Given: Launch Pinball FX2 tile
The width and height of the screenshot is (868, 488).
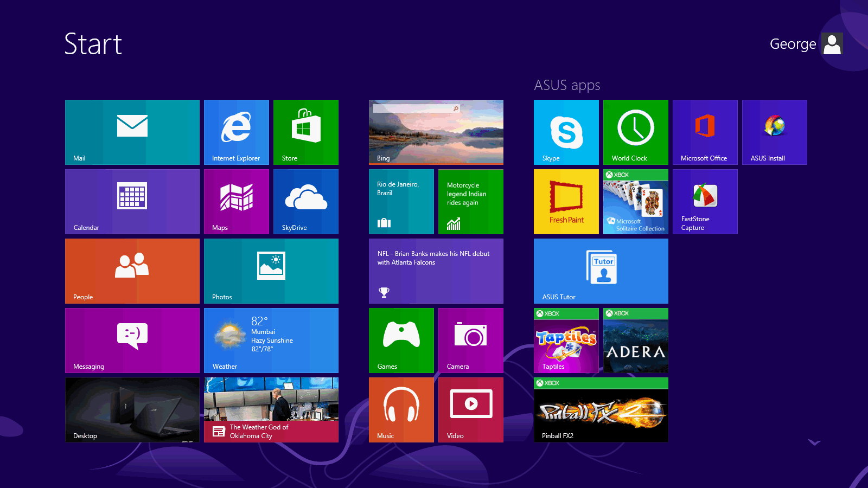Looking at the screenshot, I should 601,410.
